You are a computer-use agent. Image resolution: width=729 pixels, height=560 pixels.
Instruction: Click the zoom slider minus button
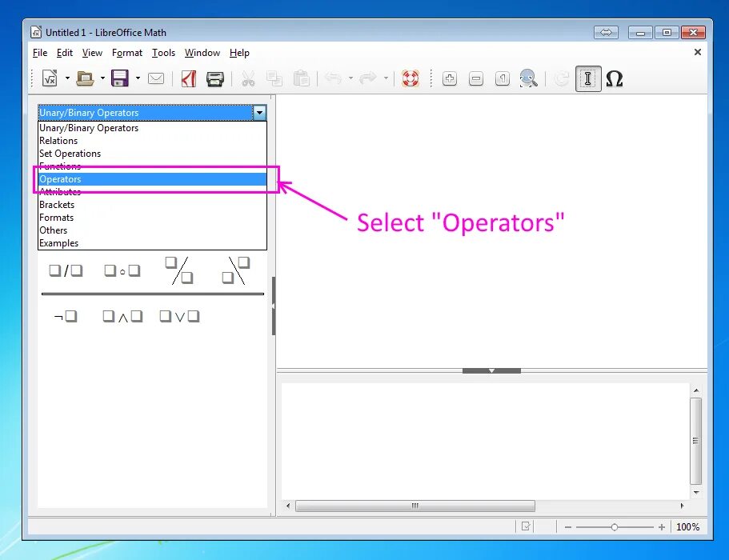click(567, 527)
